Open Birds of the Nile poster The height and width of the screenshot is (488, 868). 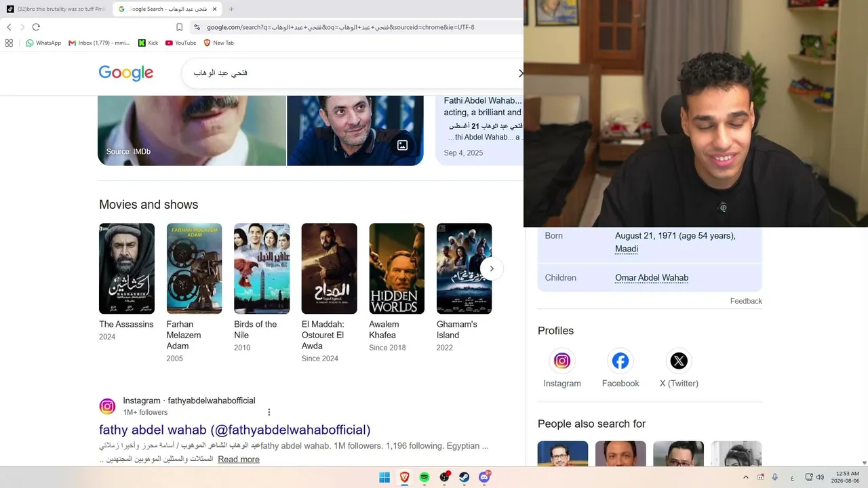[262, 268]
